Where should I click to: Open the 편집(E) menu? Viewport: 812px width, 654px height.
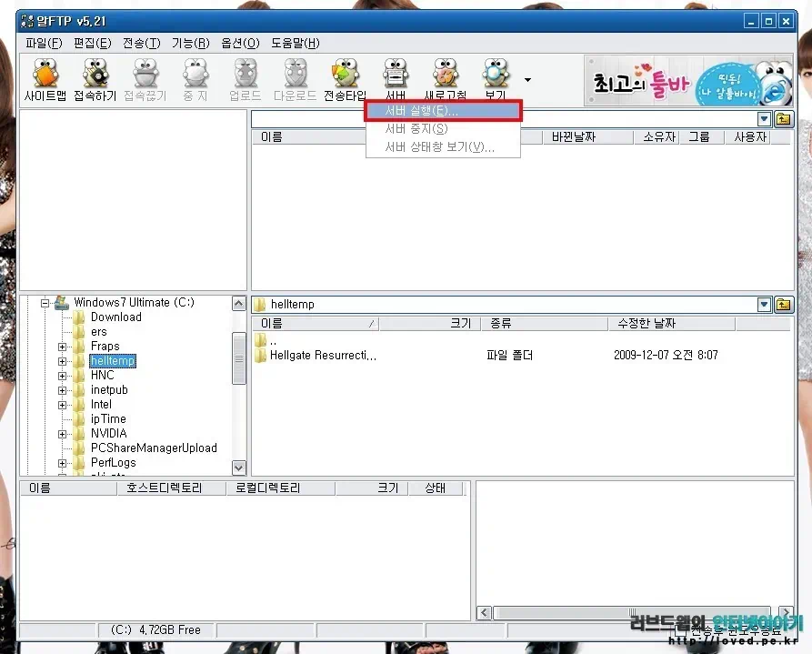coord(92,43)
